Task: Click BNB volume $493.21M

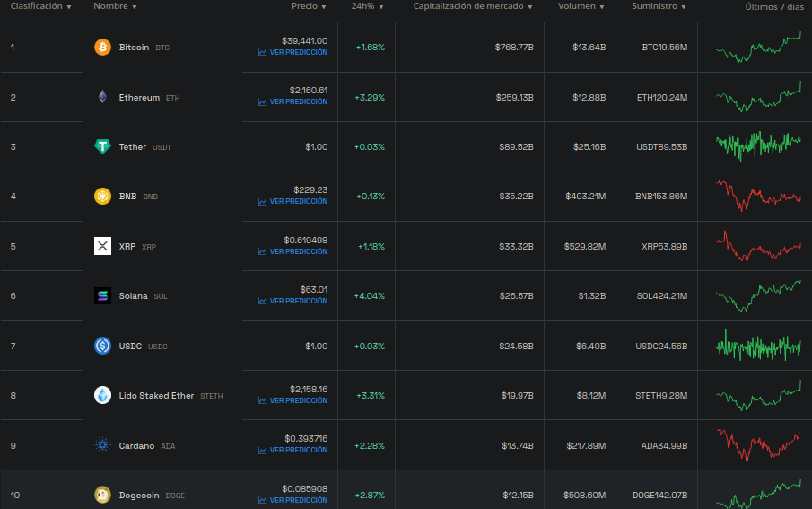Action: coord(586,196)
